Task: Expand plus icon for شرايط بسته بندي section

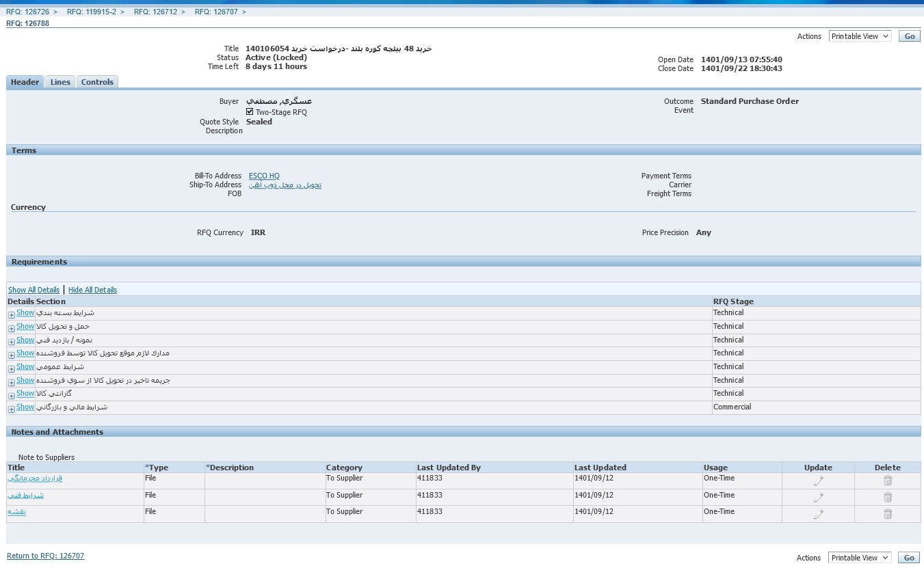Action: click(11, 315)
